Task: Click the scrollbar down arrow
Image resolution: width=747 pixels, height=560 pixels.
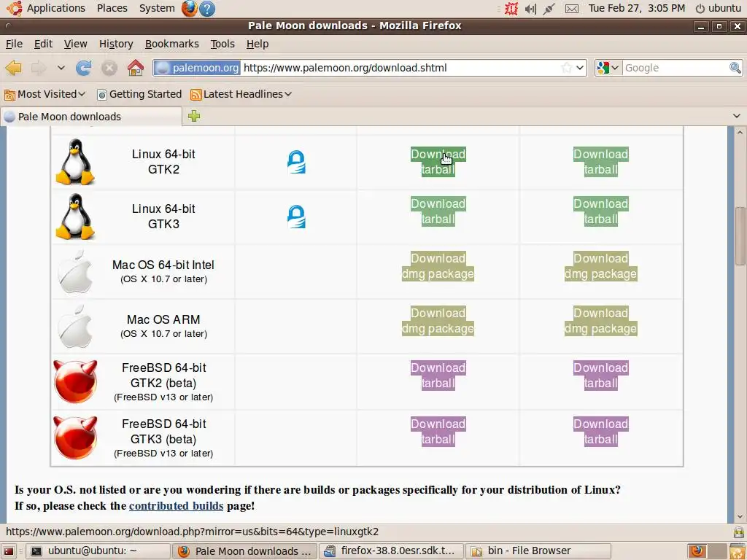Action: [x=740, y=517]
